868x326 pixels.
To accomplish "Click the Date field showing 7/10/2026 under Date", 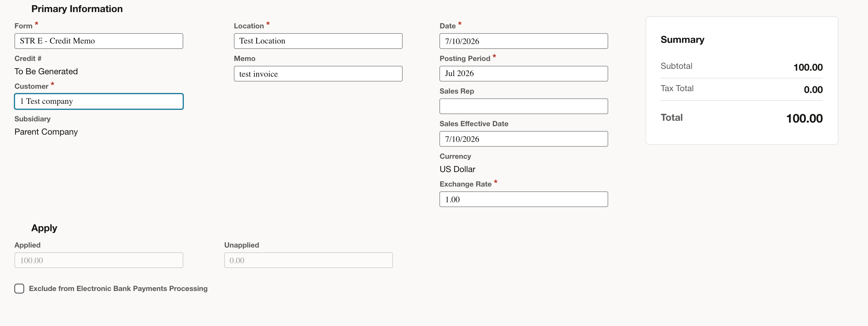I will pos(524,41).
